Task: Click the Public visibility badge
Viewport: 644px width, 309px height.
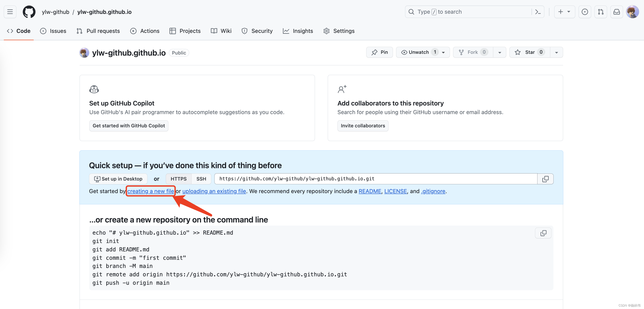Action: (179, 53)
